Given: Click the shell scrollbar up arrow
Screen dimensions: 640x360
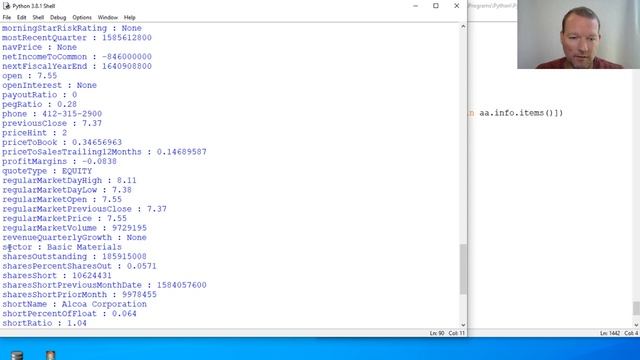Looking at the screenshot, I should point(463,27).
